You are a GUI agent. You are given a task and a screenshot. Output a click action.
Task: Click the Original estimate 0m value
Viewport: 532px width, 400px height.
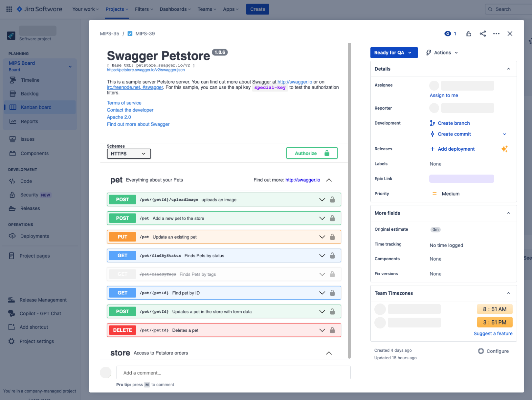pyautogui.click(x=435, y=230)
